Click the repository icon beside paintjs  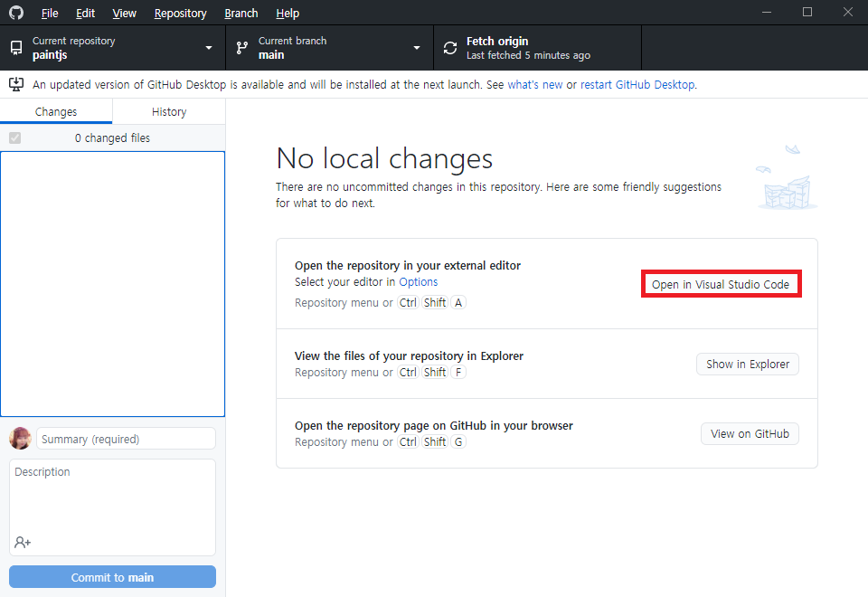[16, 48]
